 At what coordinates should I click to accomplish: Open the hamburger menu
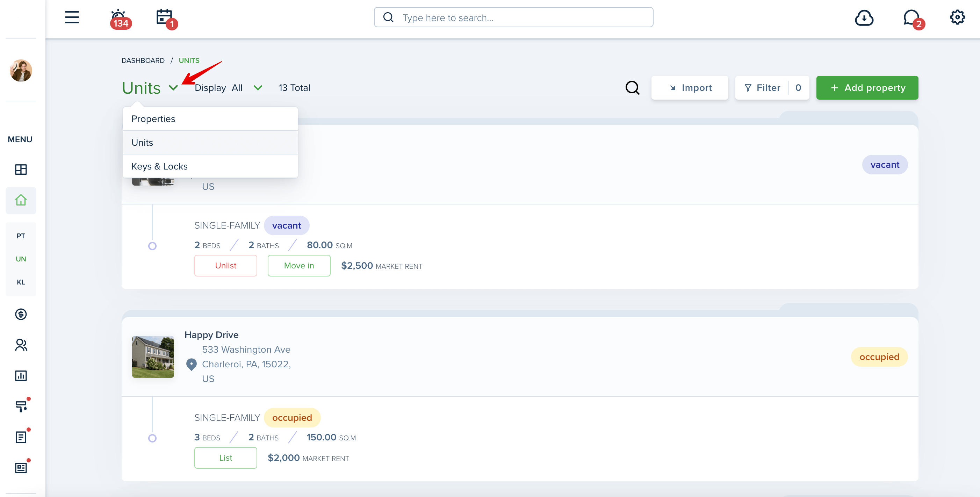[72, 17]
